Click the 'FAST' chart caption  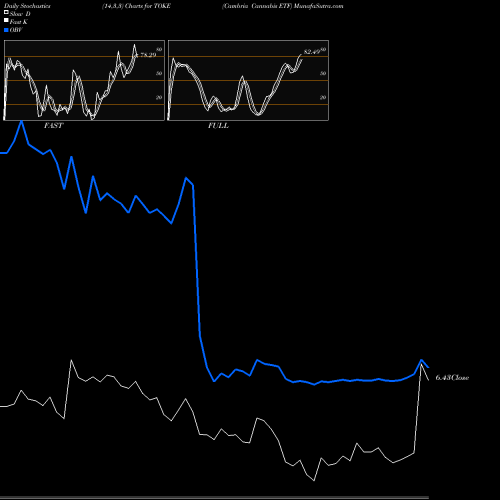click(53, 126)
